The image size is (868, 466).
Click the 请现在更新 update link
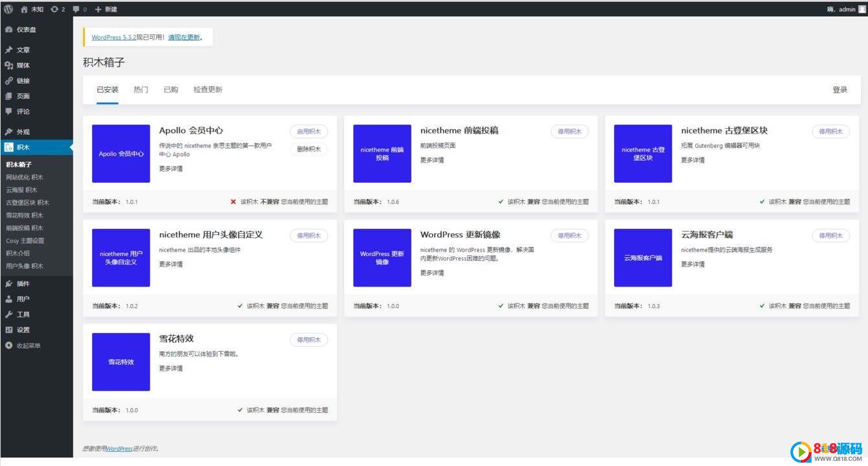click(x=184, y=38)
